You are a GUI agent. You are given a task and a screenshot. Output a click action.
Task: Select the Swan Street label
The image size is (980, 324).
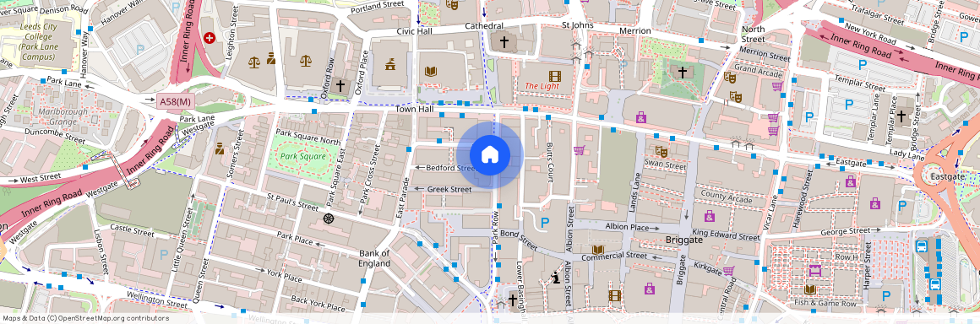(666, 166)
